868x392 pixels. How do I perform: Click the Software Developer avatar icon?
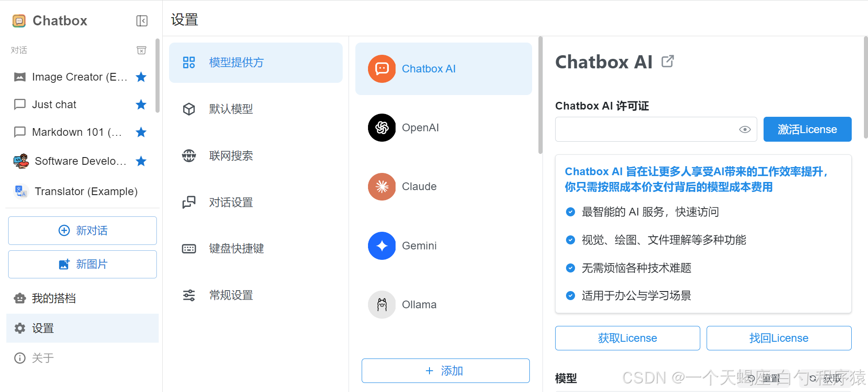21,161
